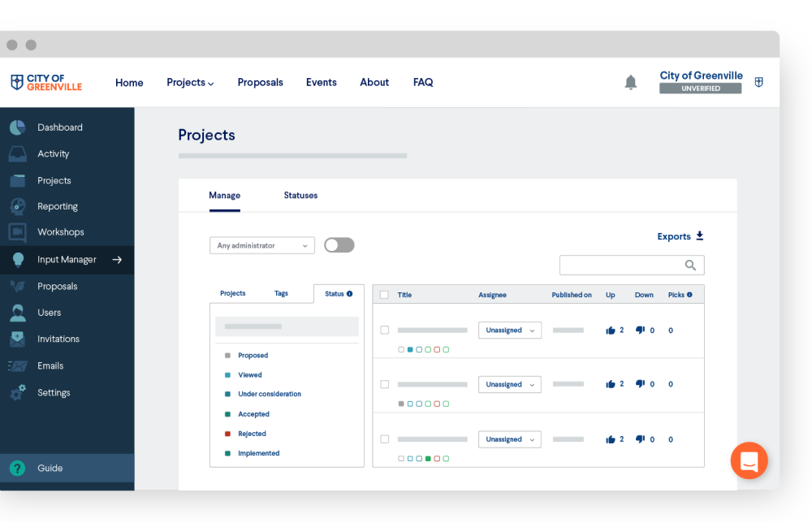
Task: Click the Guide question mark icon
Action: click(x=17, y=468)
